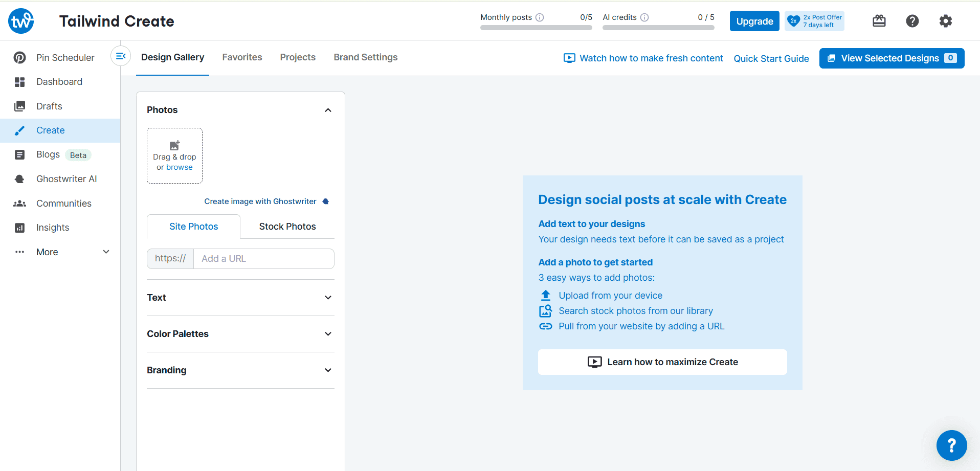This screenshot has width=980, height=471.
Task: Open the Pinterest Pin Scheduler icon
Action: pyautogui.click(x=19, y=58)
